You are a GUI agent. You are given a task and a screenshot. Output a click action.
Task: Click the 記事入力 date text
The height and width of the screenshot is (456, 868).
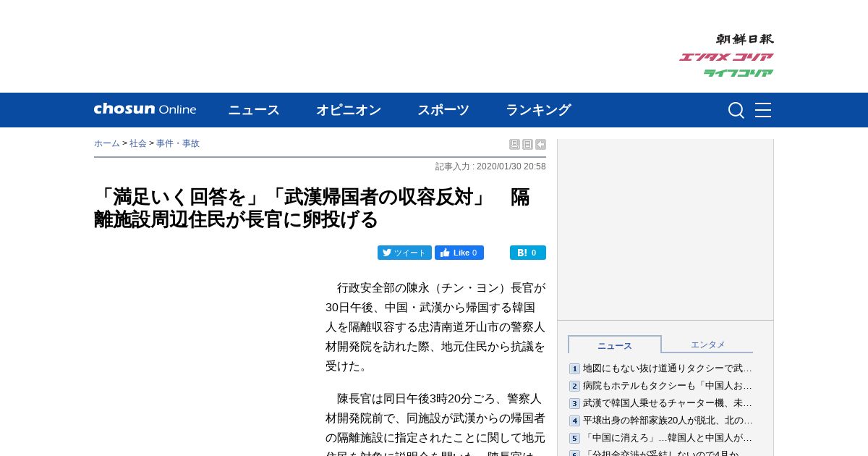coord(490,166)
